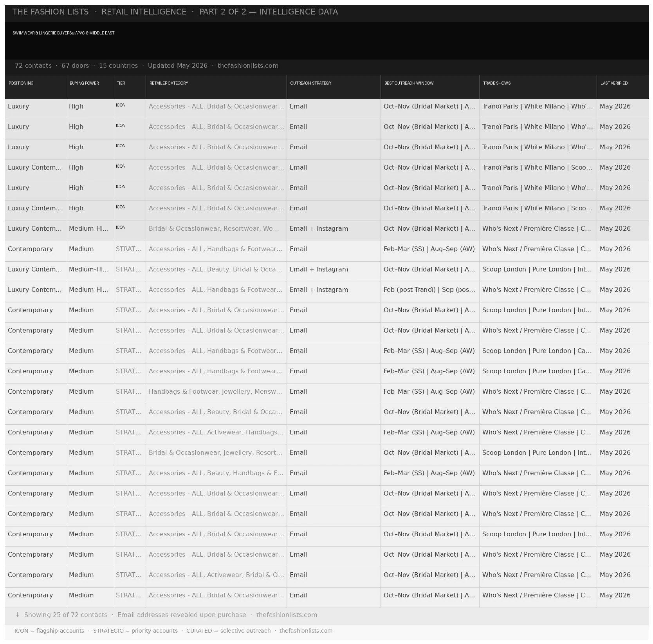Open thefashionlists.com link in the stats line
Screen dimensions: 653x644
(x=248, y=65)
